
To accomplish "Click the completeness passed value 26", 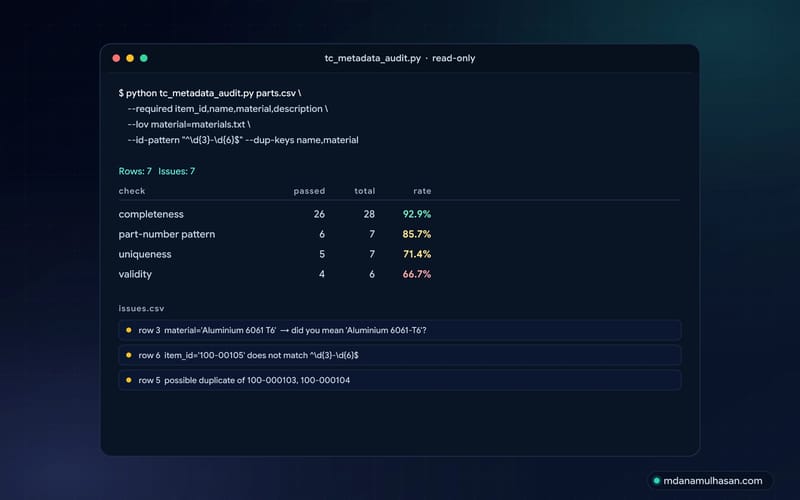I will [x=319, y=214].
